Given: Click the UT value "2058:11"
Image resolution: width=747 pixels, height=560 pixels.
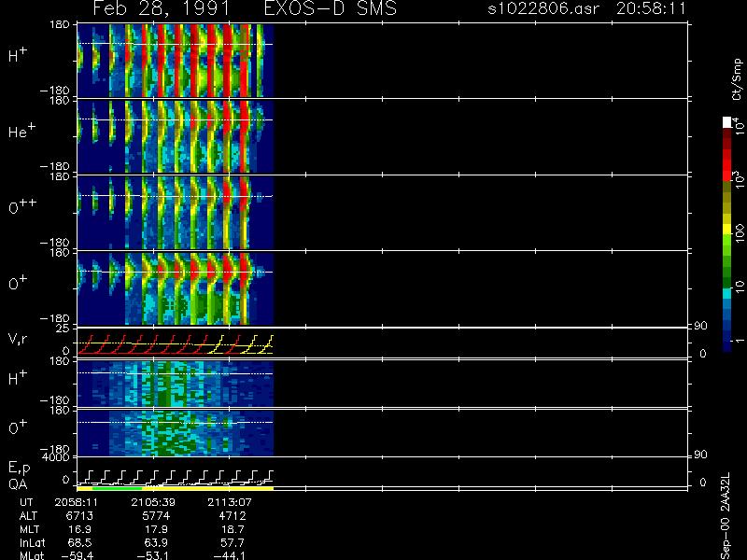Looking at the screenshot, I should (x=77, y=502).
